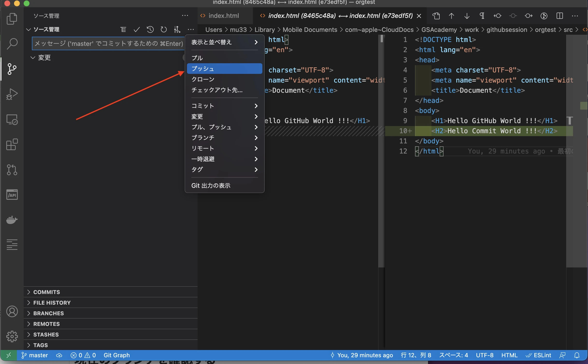Go to next change arrow

click(467, 16)
